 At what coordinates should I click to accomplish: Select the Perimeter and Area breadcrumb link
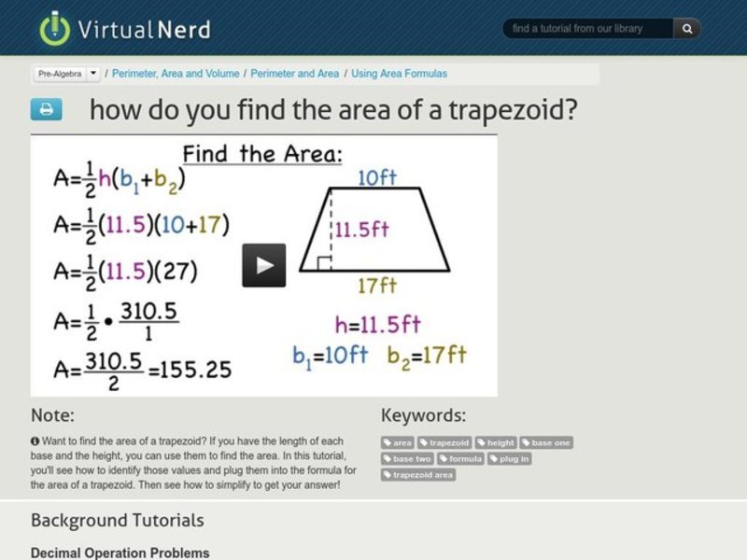point(295,71)
